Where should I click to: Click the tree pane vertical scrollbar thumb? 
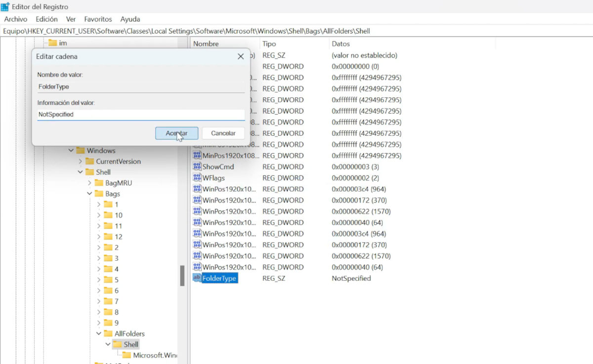pyautogui.click(x=182, y=276)
